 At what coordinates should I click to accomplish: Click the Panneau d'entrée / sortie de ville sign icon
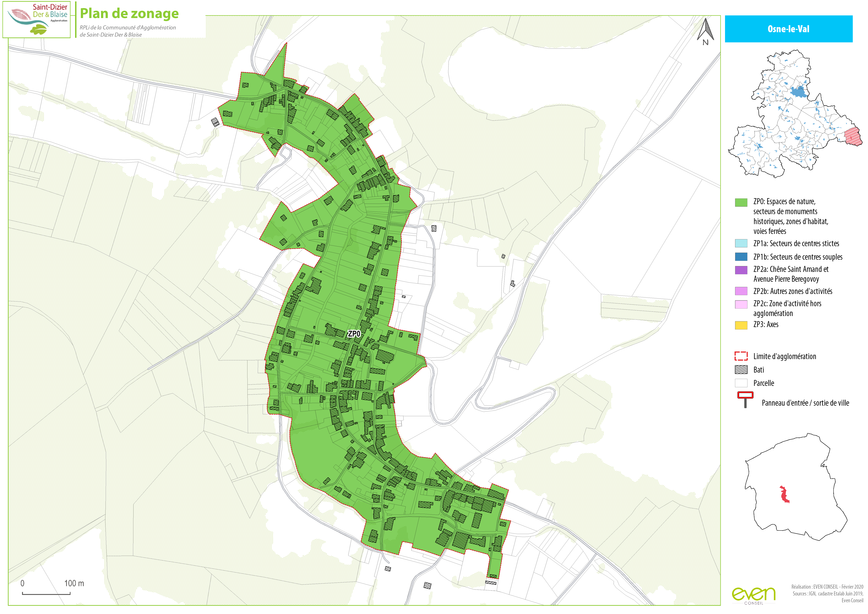pos(745,400)
